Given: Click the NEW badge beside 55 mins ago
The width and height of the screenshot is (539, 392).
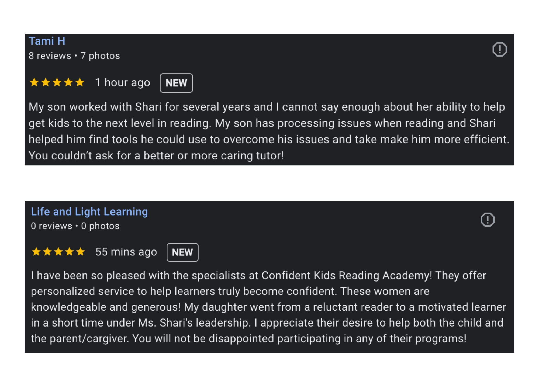Looking at the screenshot, I should (x=182, y=252).
